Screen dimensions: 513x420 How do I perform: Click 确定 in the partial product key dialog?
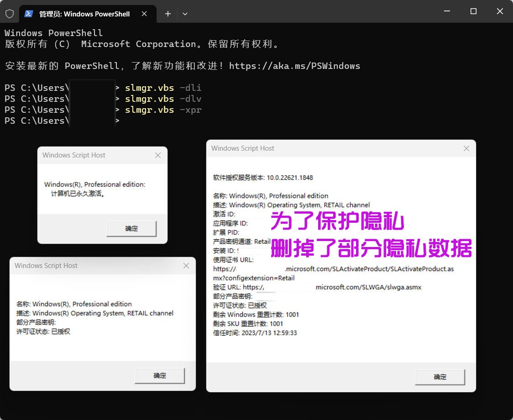pyautogui.click(x=160, y=375)
